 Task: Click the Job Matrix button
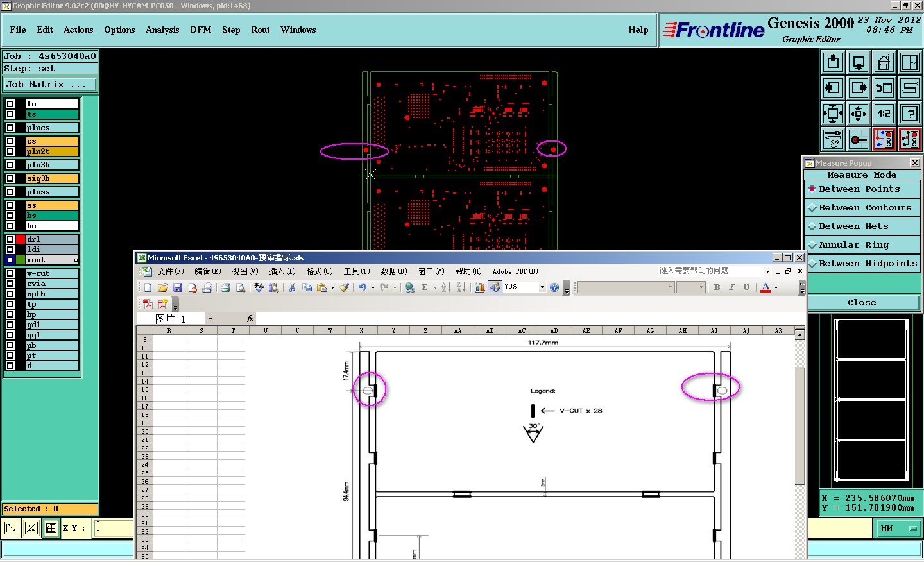tap(50, 85)
